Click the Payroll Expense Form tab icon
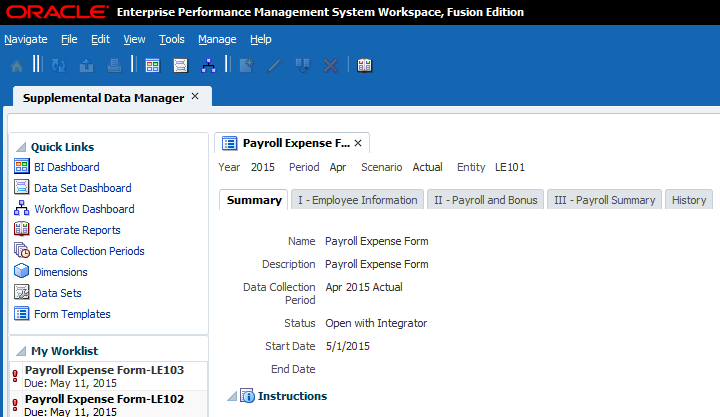This screenshot has height=417, width=720. 230,143
